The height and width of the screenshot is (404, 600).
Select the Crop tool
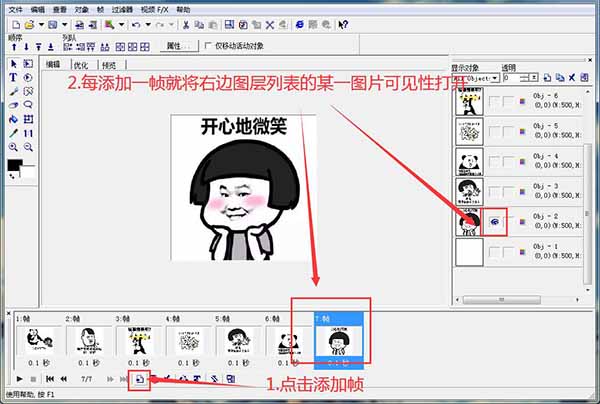point(28,119)
